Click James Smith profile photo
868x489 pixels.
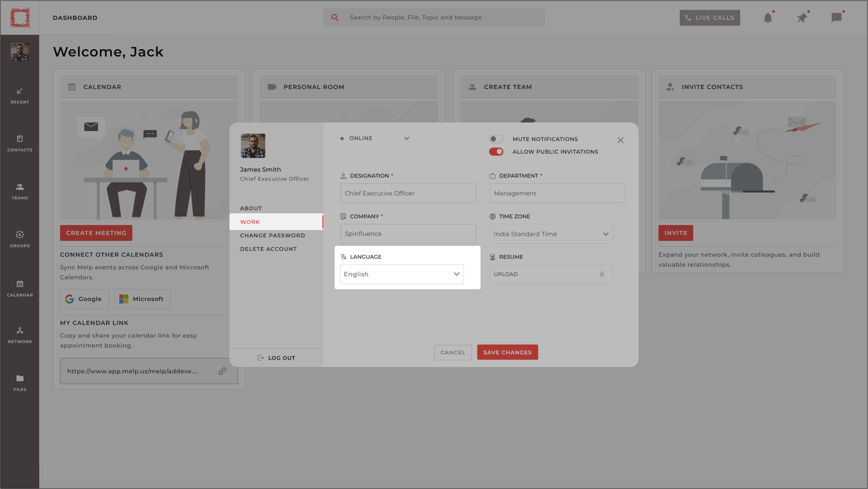point(253,146)
